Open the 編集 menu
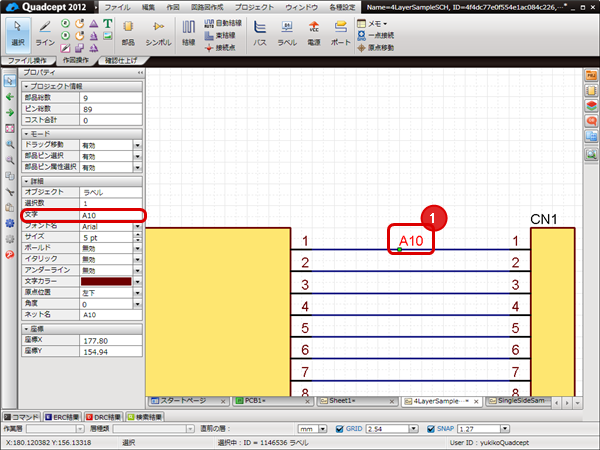The image size is (600, 450). [x=148, y=7]
